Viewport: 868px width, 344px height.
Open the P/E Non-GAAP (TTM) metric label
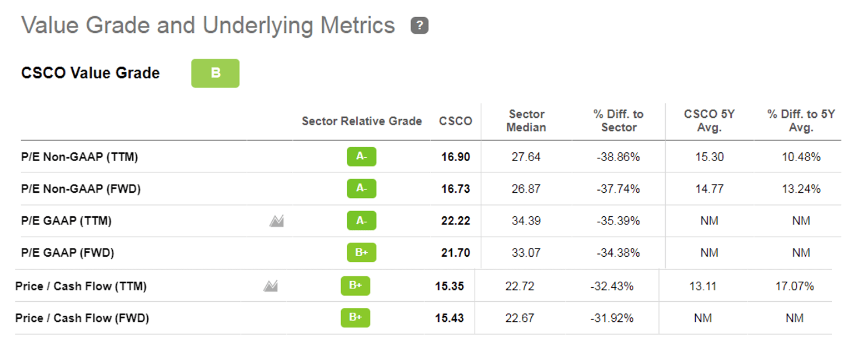point(81,157)
